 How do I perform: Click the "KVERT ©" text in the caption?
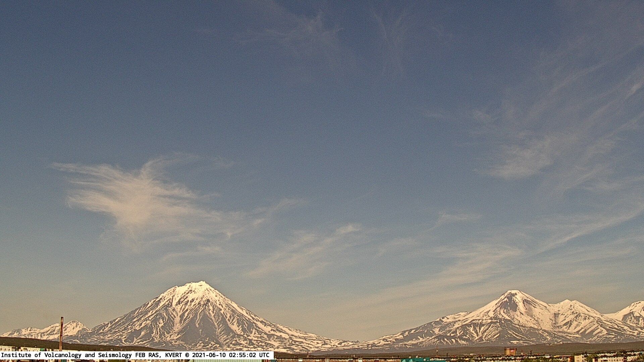point(177,355)
